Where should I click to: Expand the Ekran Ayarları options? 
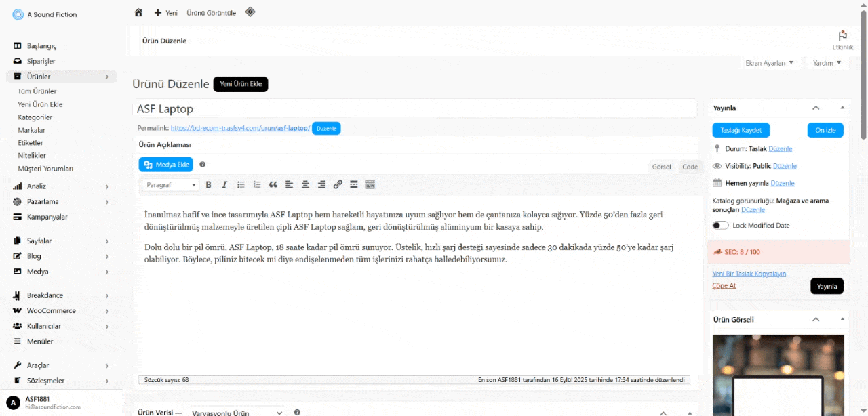pos(769,63)
